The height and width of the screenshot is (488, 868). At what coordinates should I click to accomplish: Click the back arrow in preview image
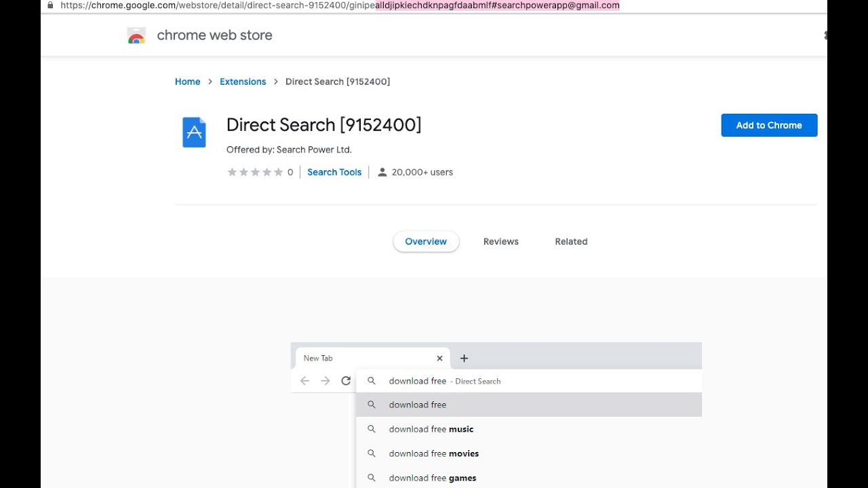pyautogui.click(x=304, y=381)
